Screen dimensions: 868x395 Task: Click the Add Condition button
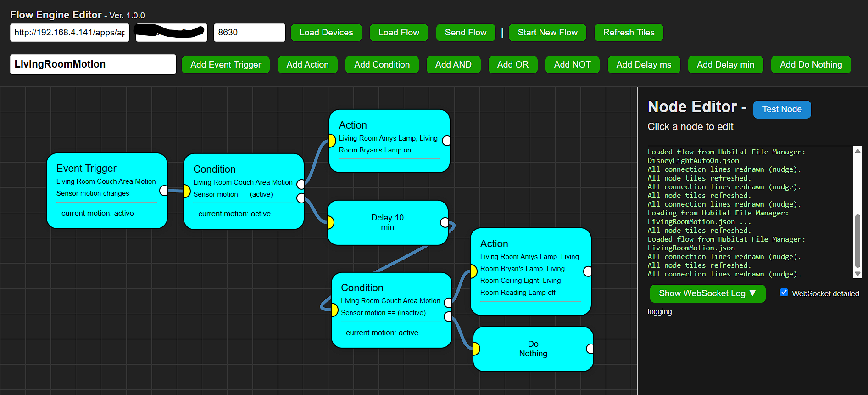382,65
